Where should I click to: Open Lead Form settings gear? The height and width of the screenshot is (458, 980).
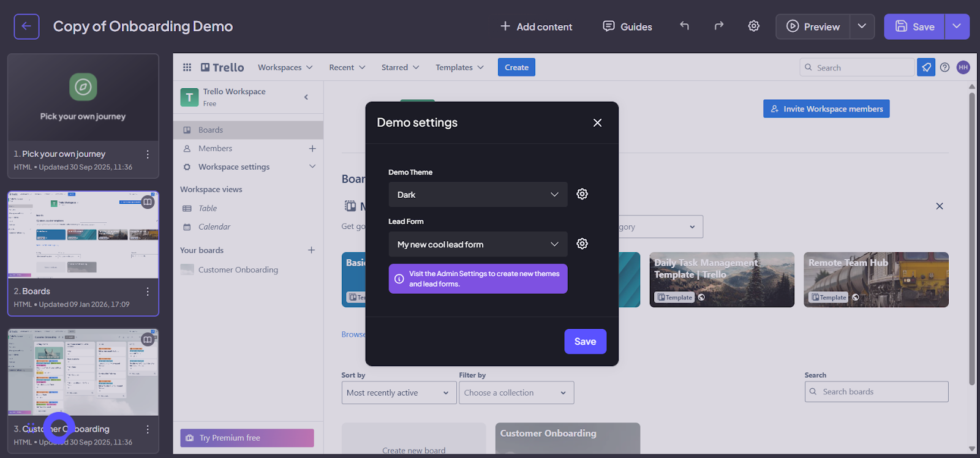(x=582, y=244)
